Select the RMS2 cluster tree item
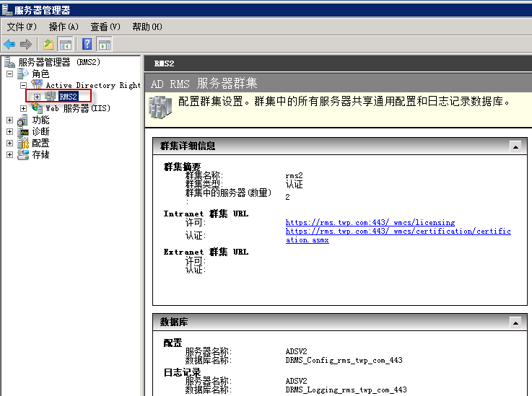This screenshot has width=532, height=396. click(68, 96)
